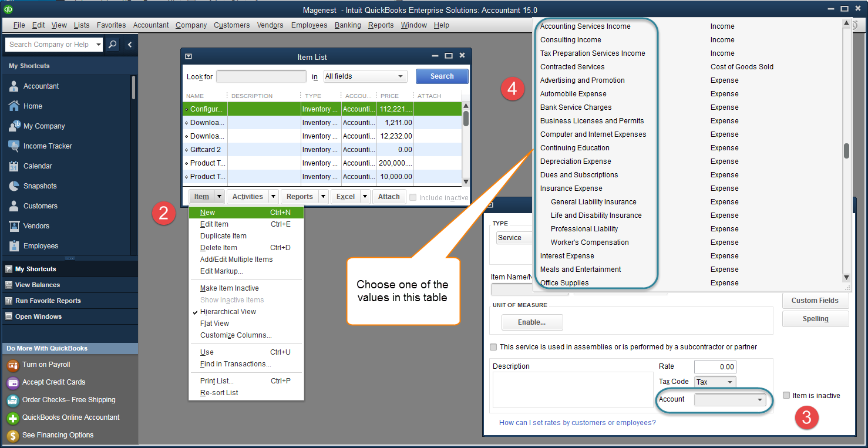This screenshot has height=448, width=868.
Task: Click the Vendors shortcut icon
Action: (15, 226)
